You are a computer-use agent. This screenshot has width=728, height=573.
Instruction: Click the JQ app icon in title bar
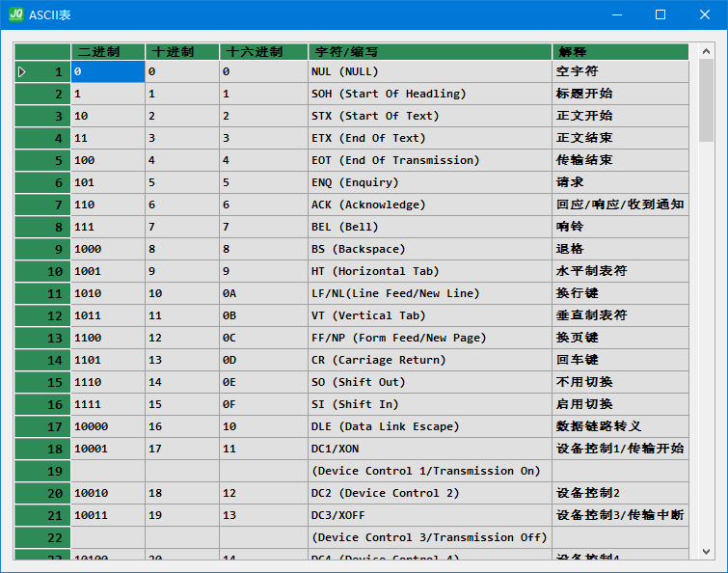tap(16, 14)
